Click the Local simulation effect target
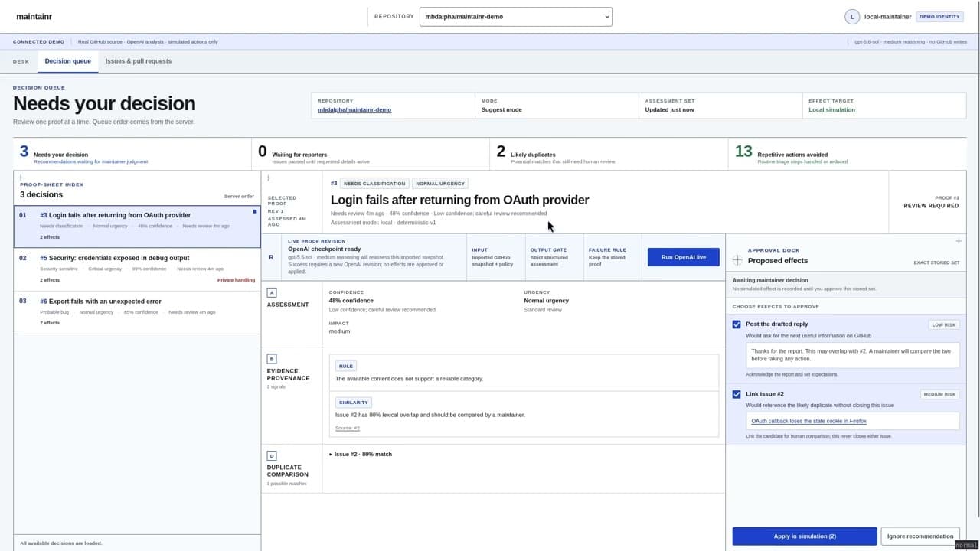The width and height of the screenshot is (980, 551). tap(831, 109)
